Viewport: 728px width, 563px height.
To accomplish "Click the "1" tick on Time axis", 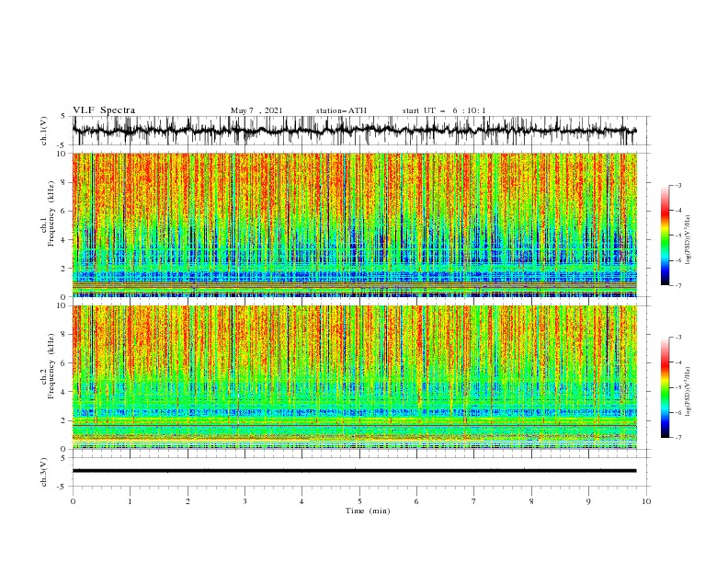I will coord(130,501).
